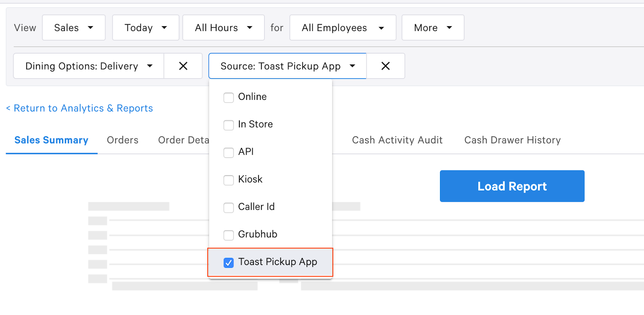Open the Cash Activity Audit tab

397,140
